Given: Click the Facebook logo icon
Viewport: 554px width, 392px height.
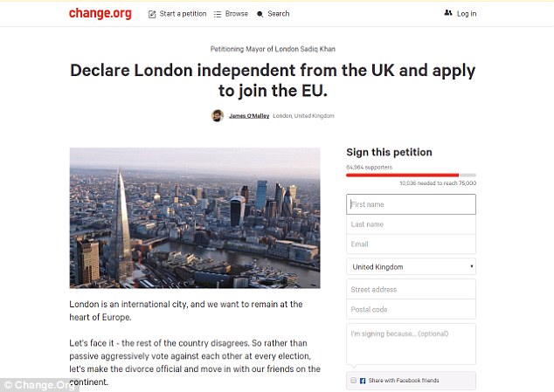Looking at the screenshot, I should click(363, 381).
